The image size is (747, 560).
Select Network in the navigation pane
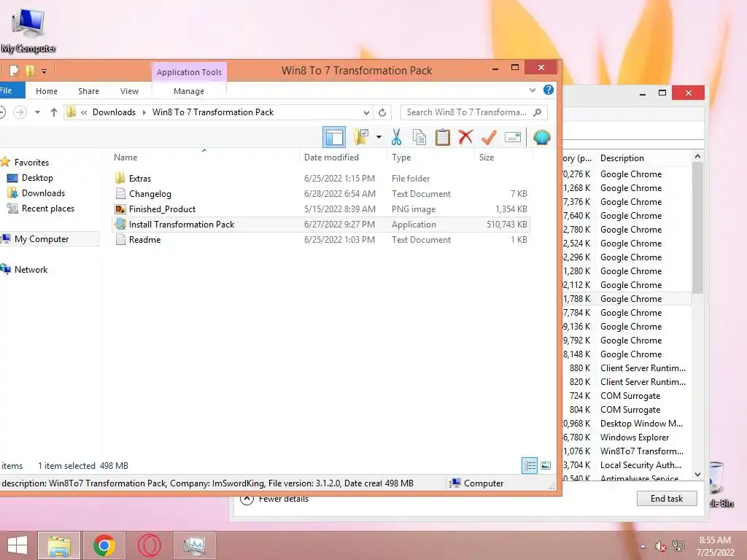[x=31, y=270]
